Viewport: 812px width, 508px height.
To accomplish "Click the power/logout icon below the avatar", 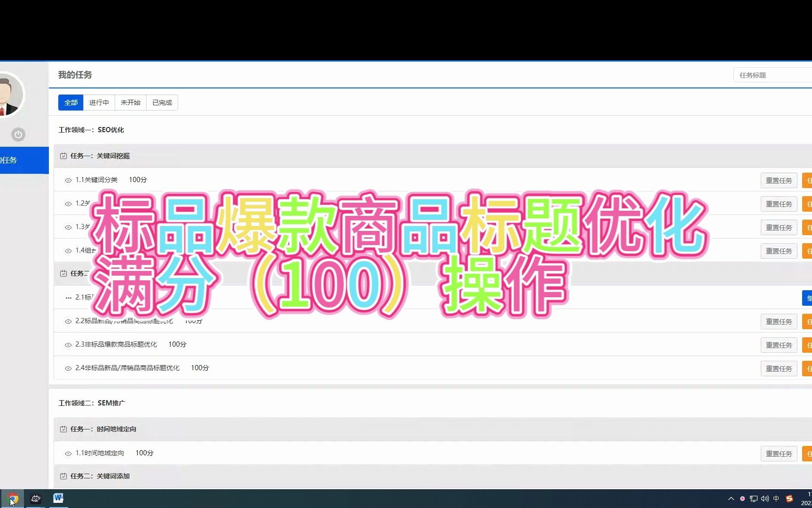I will 18,135.
